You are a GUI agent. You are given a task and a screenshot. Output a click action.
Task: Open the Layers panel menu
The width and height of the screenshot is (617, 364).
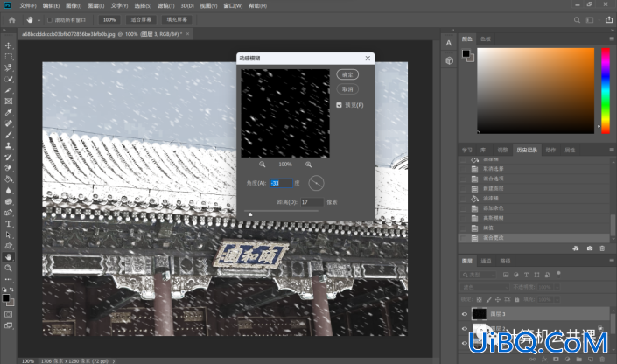click(612, 261)
